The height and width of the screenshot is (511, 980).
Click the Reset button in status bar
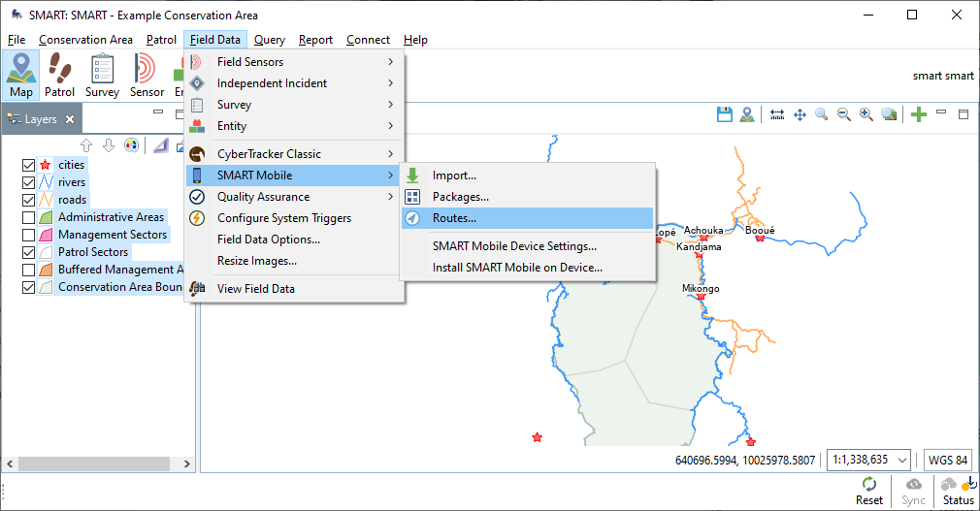click(869, 491)
